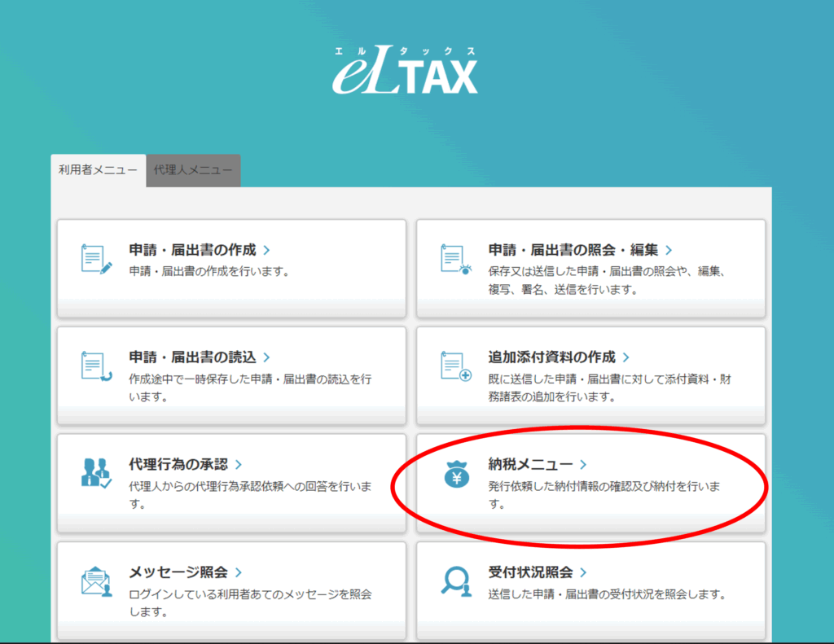
Task: Click the description starting 代理人からの代理行為承認依頼
Action: point(250,494)
